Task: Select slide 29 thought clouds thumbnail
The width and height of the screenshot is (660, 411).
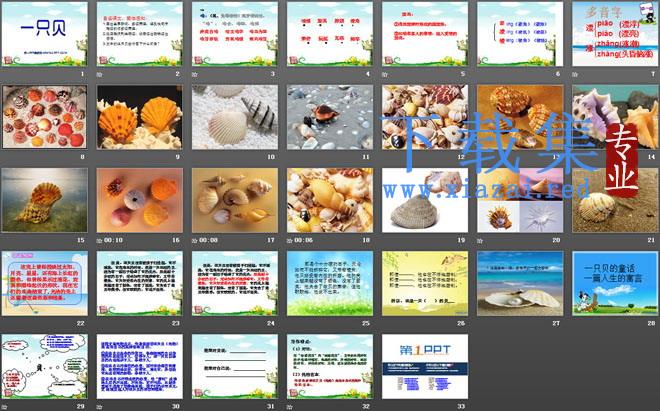Action: click(x=45, y=367)
